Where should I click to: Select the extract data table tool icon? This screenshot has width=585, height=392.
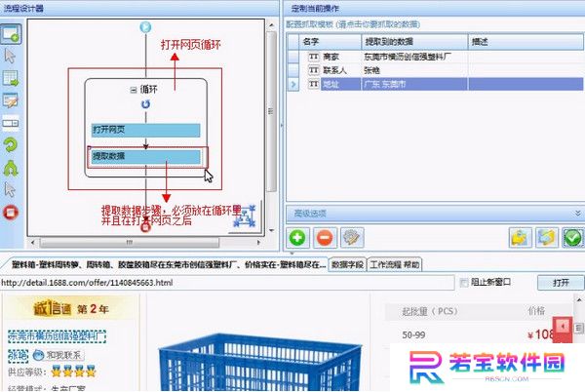(x=11, y=78)
